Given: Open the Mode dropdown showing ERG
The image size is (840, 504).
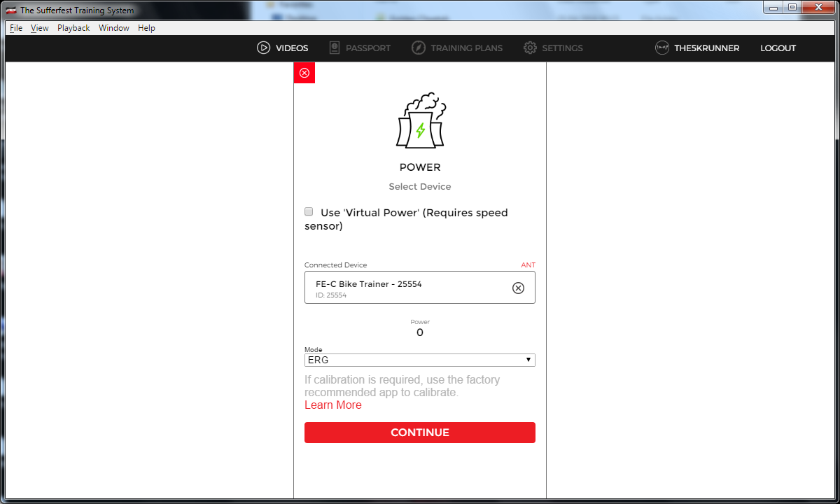Looking at the screenshot, I should click(420, 360).
